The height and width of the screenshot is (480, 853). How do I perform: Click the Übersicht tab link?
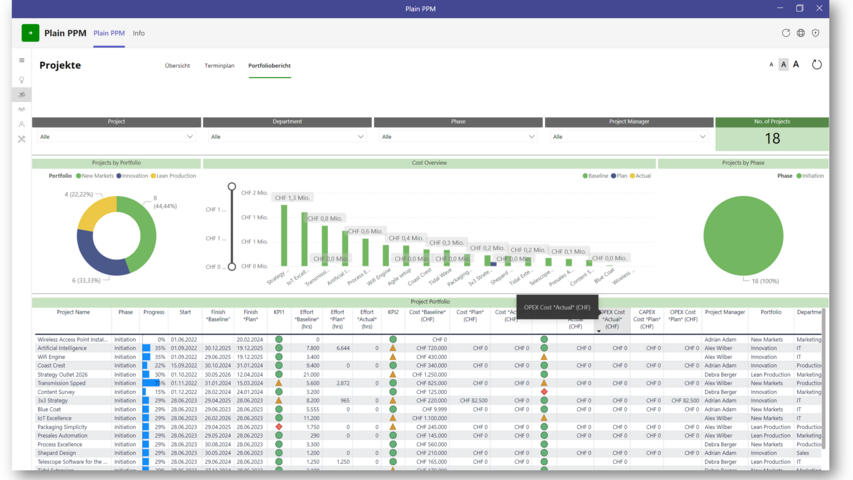click(x=177, y=66)
